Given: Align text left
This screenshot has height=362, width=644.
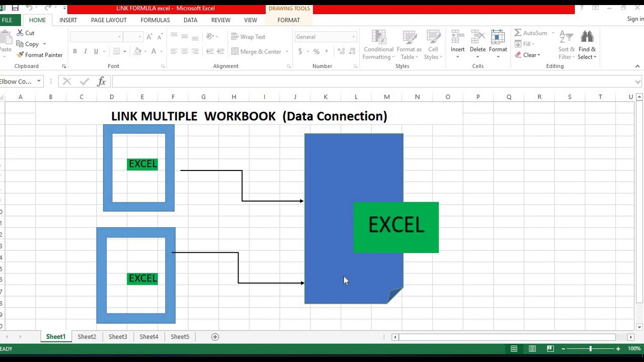Looking at the screenshot, I should click(174, 51).
